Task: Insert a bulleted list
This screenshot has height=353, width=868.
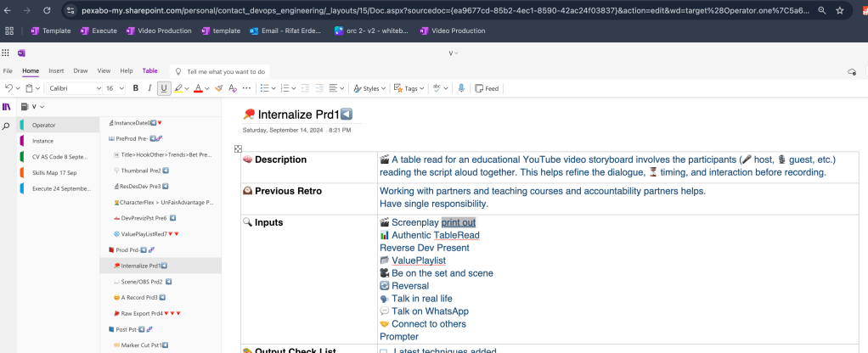Action: pos(265,88)
